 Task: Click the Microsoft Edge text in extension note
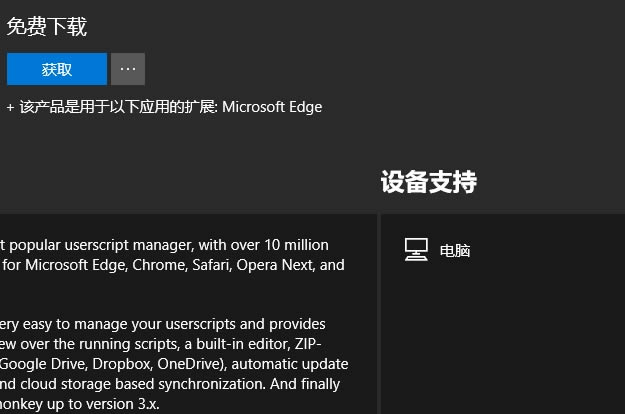tap(272, 107)
